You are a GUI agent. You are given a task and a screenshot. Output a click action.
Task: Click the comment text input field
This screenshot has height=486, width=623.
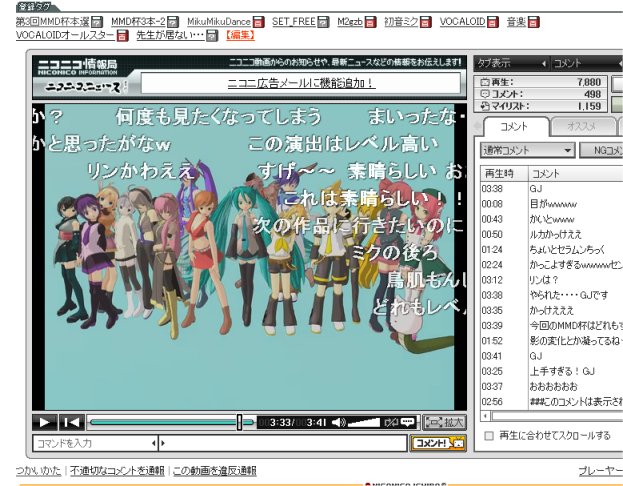285,443
